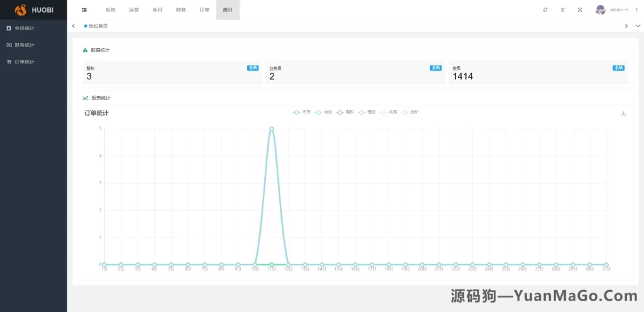The image size is (644, 312).
Task: Click the data point at 1日
Action: pyautogui.click(x=104, y=265)
